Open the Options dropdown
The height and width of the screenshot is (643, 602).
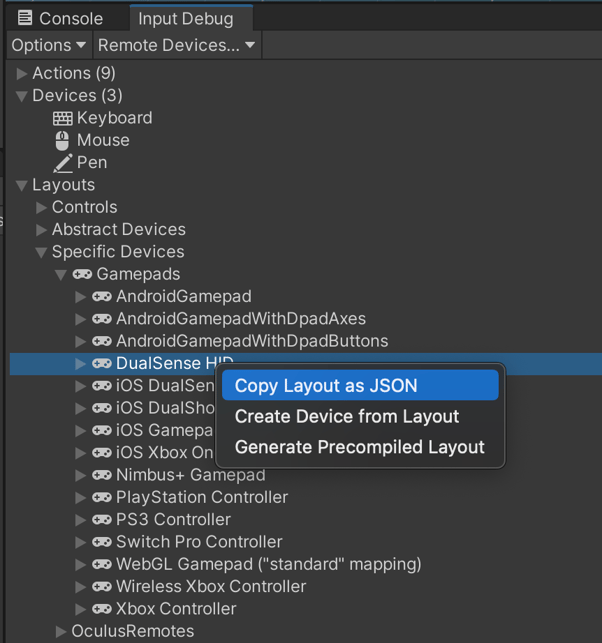click(x=48, y=45)
